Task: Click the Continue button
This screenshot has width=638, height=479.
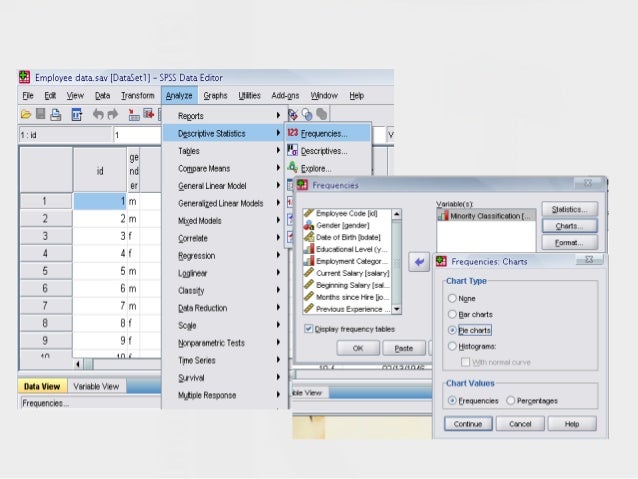Action: click(468, 424)
